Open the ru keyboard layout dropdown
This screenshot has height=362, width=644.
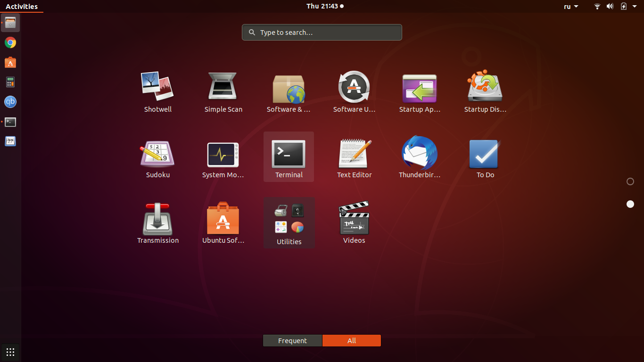coord(570,7)
